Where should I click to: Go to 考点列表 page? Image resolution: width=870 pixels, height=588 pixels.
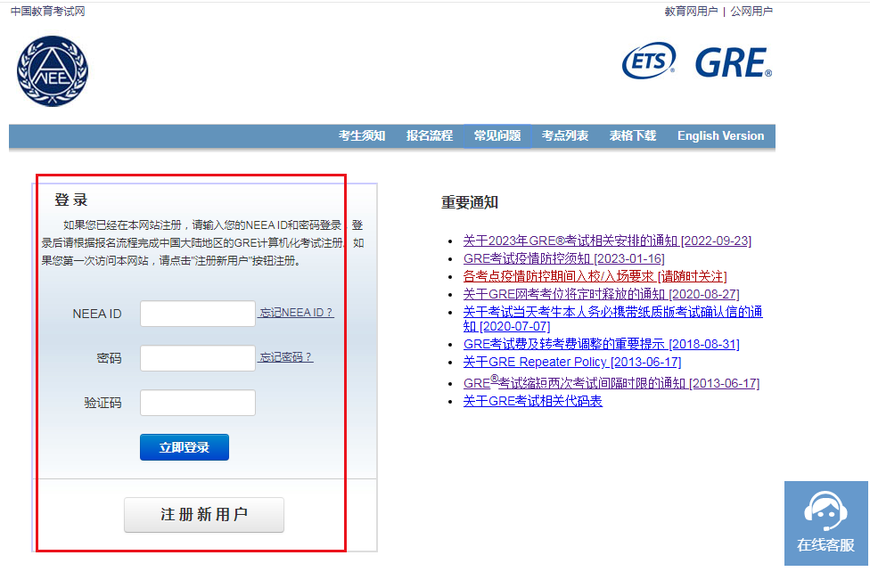565,136
